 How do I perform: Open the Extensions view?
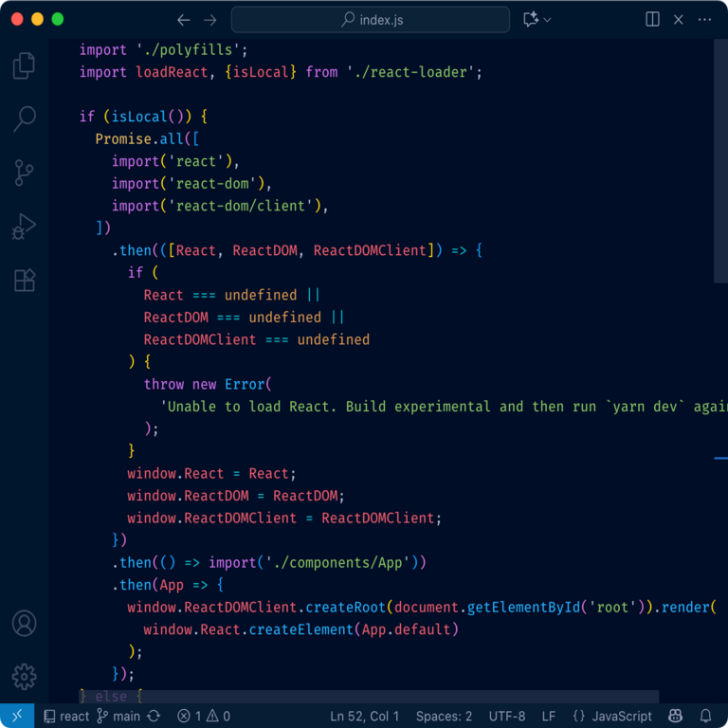(25, 280)
